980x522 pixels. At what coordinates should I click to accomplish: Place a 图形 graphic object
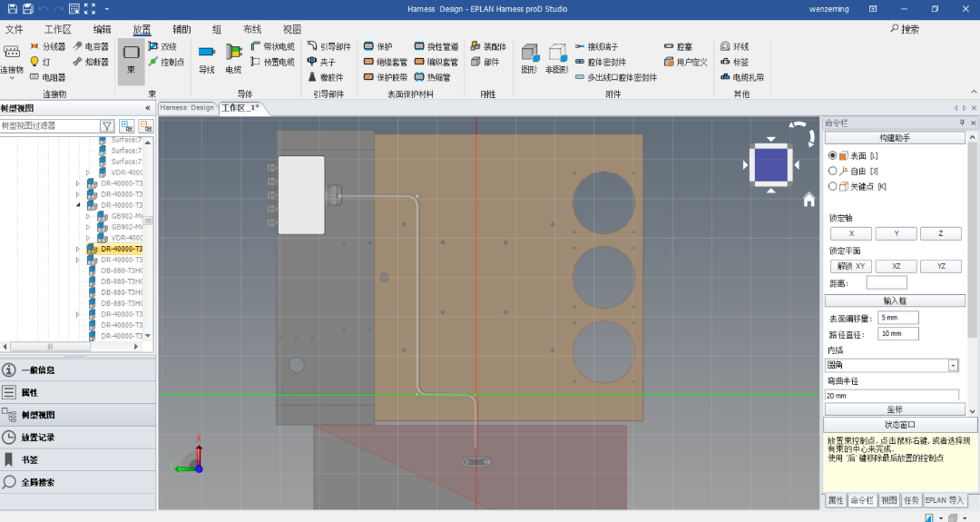click(529, 59)
